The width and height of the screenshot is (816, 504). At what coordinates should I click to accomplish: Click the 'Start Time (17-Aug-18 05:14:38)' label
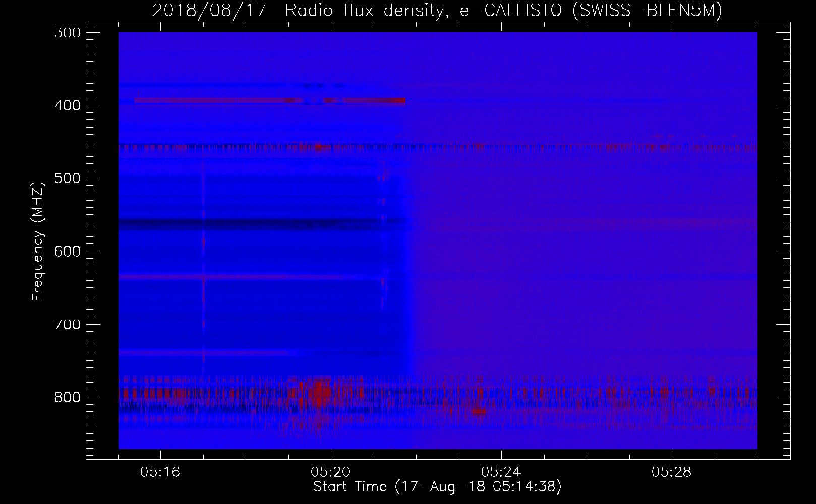[x=437, y=487]
